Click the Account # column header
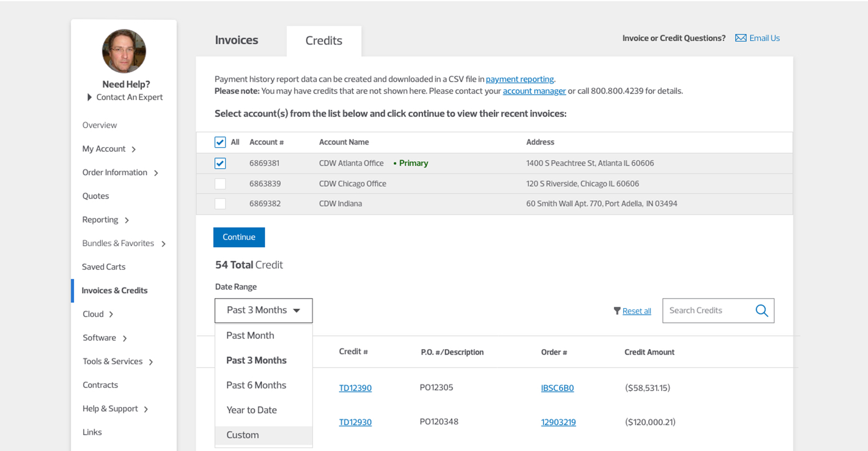Image resolution: width=868 pixels, height=451 pixels. click(266, 142)
